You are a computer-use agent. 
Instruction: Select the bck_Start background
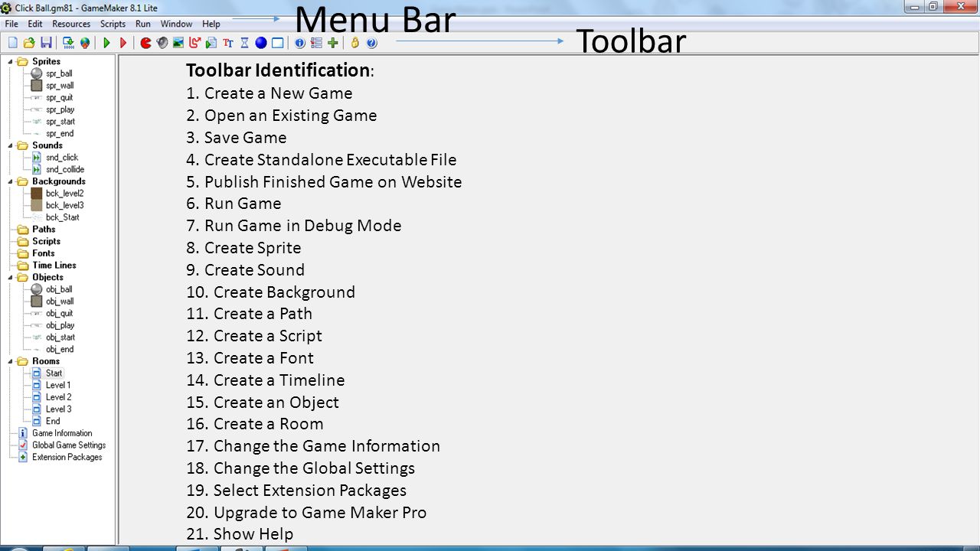[x=63, y=217]
